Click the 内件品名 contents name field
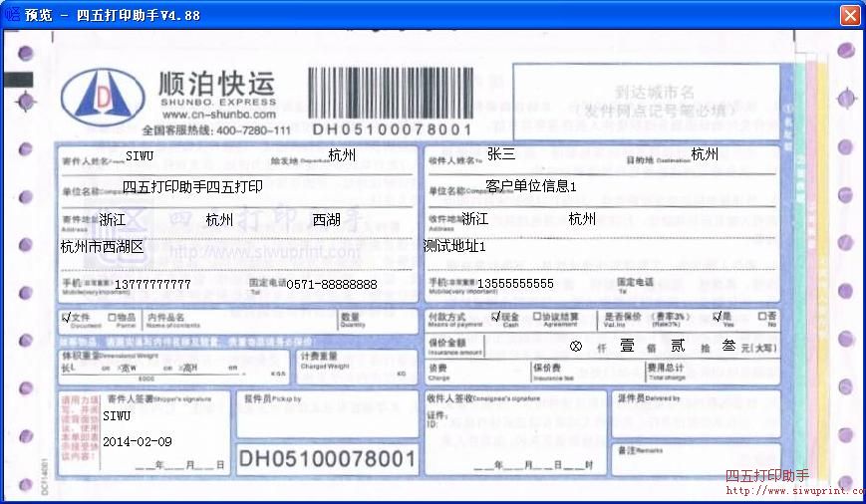The width and height of the screenshot is (866, 504). point(240,321)
